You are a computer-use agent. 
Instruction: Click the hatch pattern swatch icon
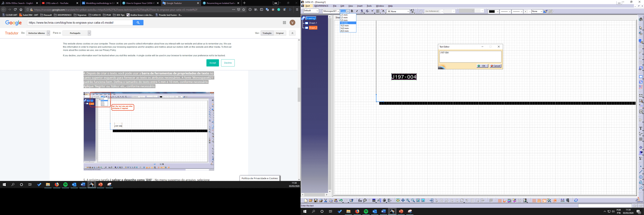point(550,11)
